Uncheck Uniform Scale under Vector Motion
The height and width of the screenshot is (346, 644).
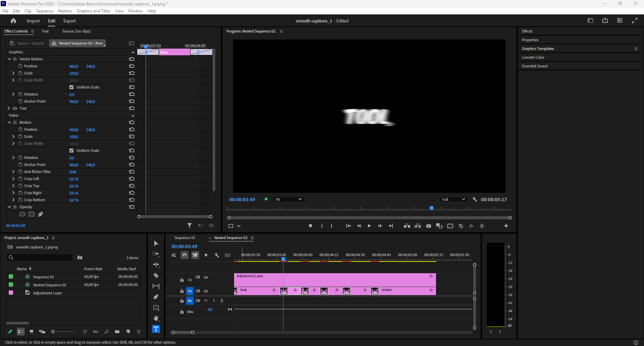click(71, 87)
